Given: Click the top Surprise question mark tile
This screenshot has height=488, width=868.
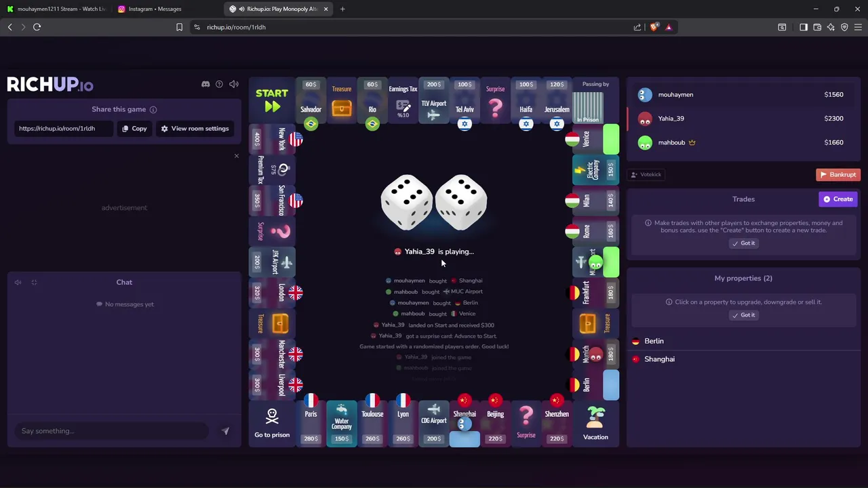Looking at the screenshot, I should click(495, 101).
